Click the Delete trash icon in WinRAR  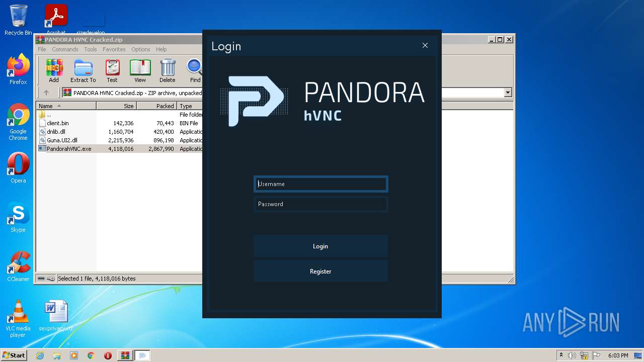tap(168, 71)
